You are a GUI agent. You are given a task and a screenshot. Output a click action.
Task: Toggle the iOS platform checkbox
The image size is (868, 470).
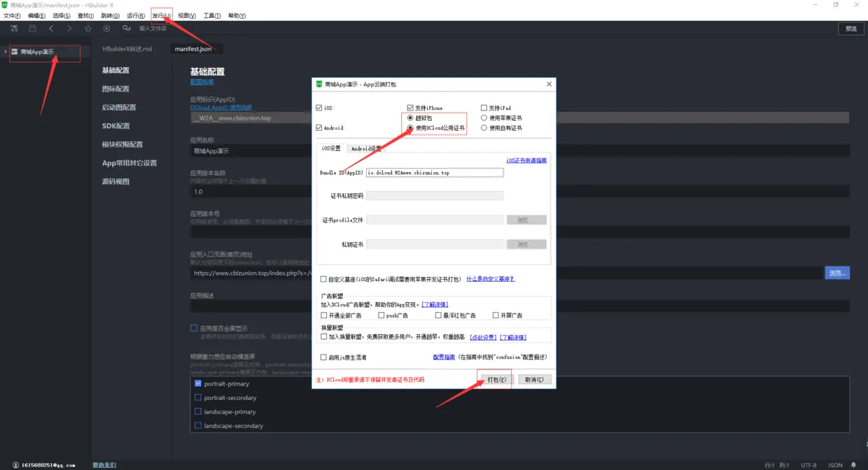click(x=319, y=108)
